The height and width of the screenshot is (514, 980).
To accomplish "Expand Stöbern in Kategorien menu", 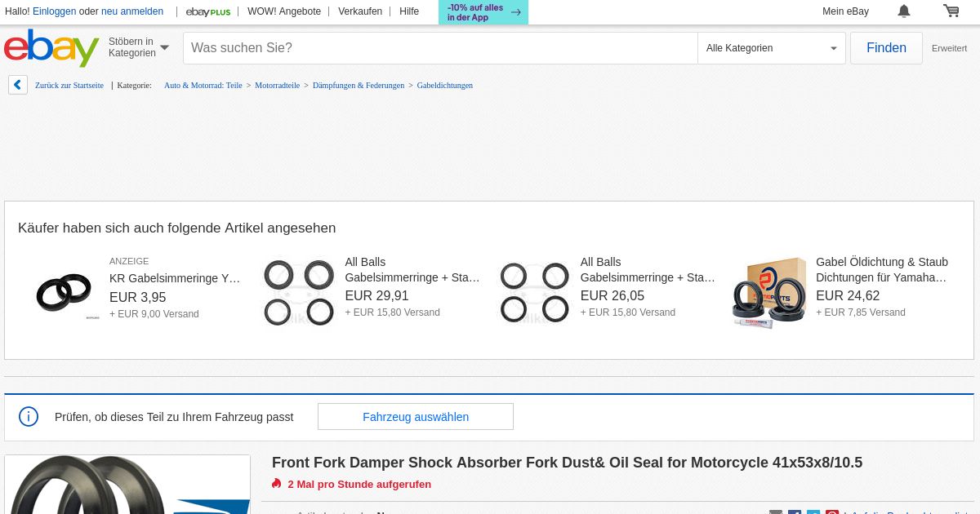I will (x=139, y=47).
